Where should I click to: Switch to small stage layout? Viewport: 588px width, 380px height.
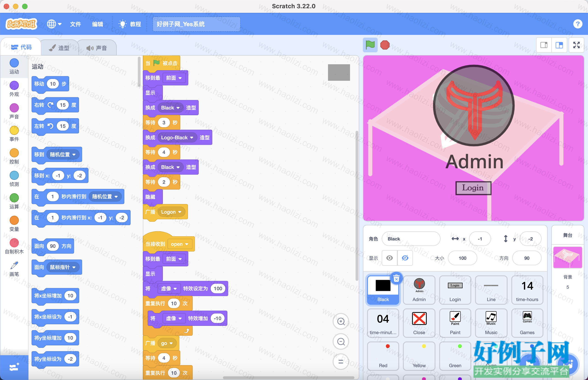[544, 45]
